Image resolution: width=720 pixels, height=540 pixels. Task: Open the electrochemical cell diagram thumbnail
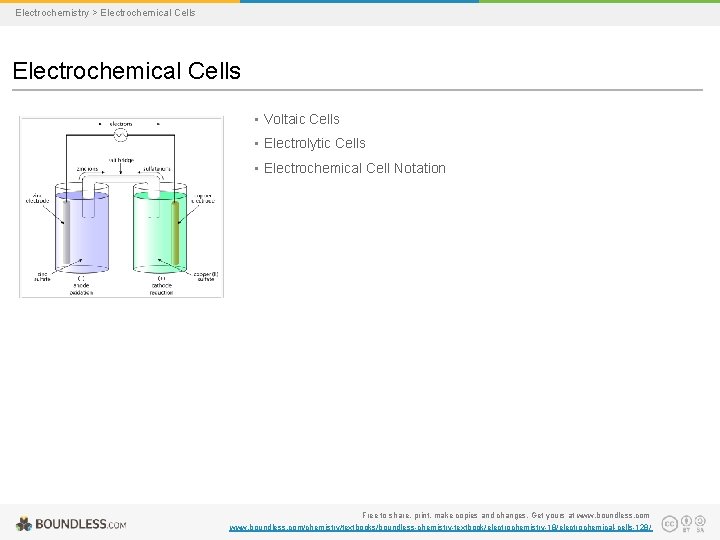tap(121, 207)
